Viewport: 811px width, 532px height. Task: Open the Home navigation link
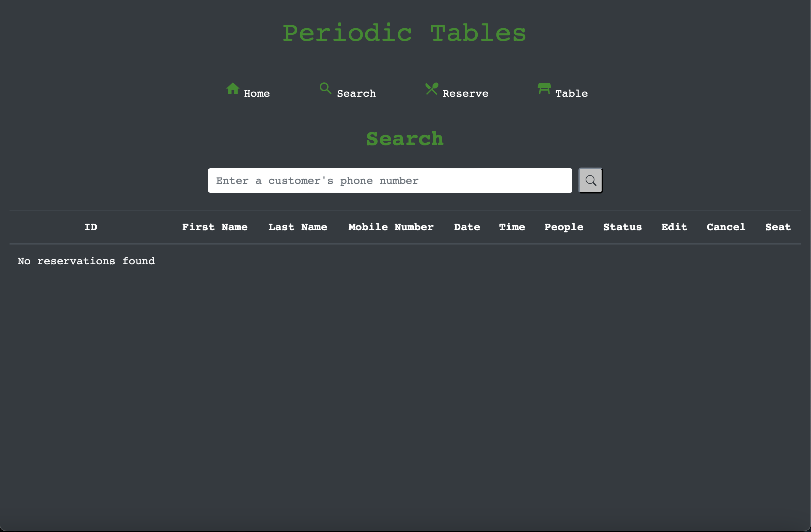[256, 93]
